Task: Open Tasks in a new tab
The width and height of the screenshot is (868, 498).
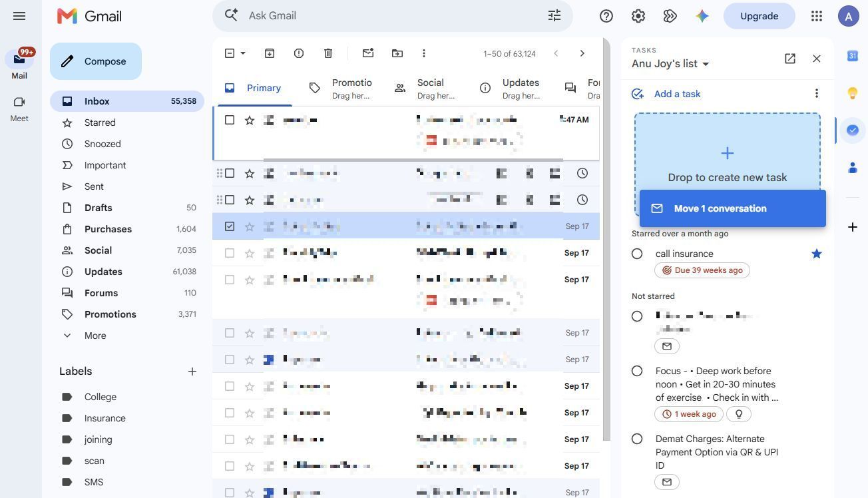Action: click(x=790, y=59)
